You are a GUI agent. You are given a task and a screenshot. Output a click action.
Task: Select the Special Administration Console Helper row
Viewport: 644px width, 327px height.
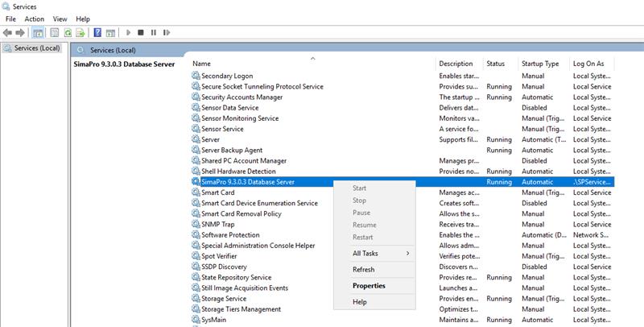(402, 246)
